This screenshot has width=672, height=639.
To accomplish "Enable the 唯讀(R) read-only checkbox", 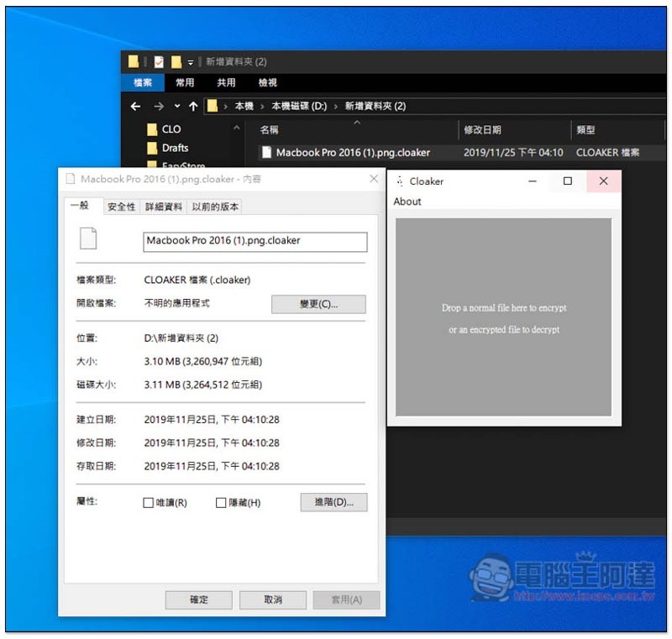I will (147, 500).
